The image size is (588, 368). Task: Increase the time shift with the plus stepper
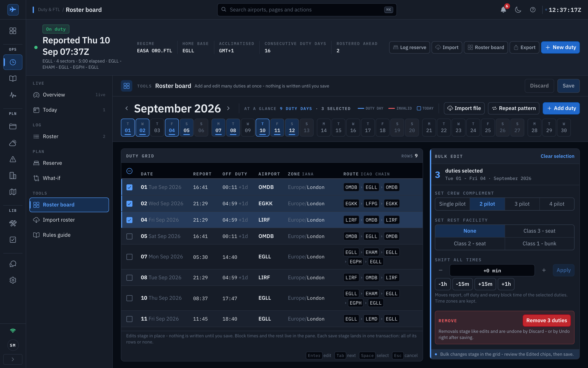[544, 270]
